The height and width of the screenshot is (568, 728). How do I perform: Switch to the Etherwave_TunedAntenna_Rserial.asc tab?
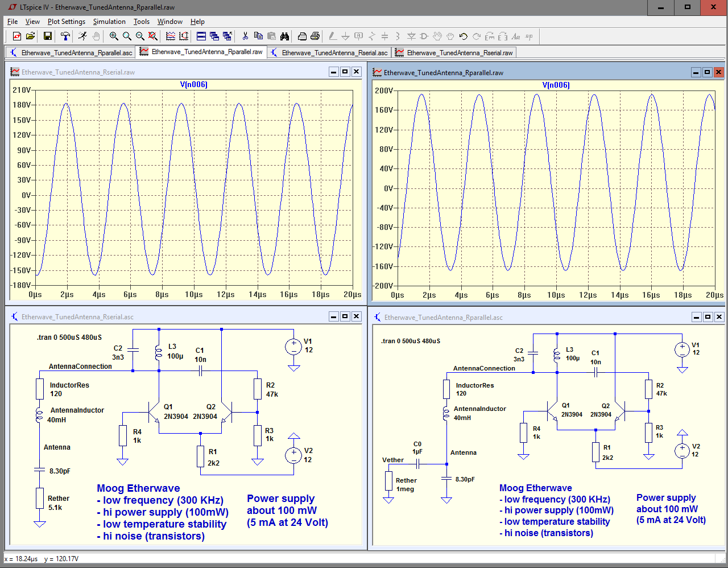[x=334, y=53]
